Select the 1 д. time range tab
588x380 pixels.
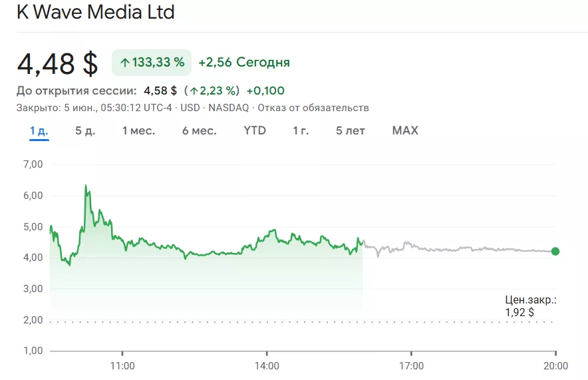[x=39, y=130]
